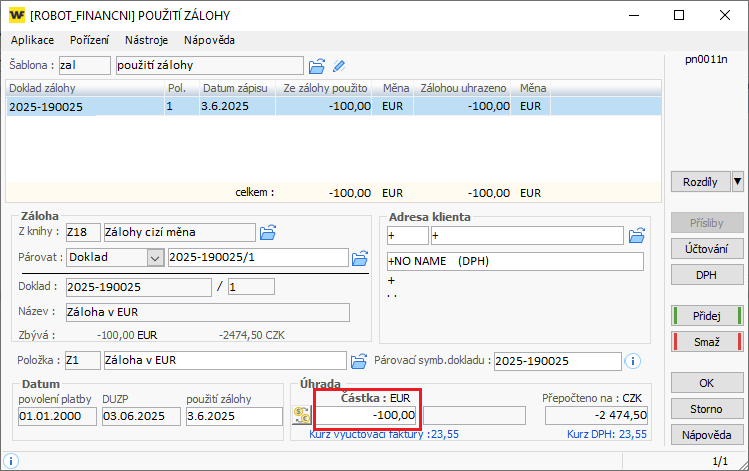Click the green Přidej button
The width and height of the screenshot is (749, 471).
(x=707, y=316)
